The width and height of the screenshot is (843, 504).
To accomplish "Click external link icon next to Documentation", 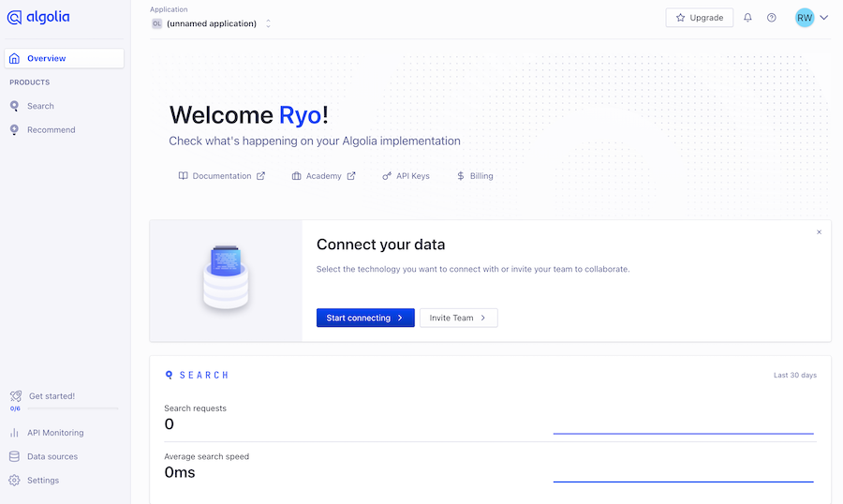I will point(260,176).
